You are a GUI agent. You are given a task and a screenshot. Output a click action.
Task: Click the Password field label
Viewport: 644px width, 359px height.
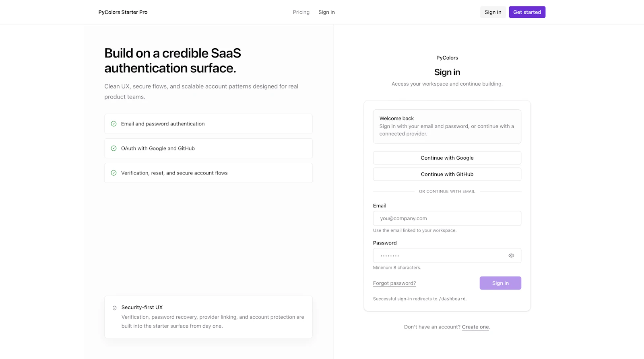(x=385, y=243)
